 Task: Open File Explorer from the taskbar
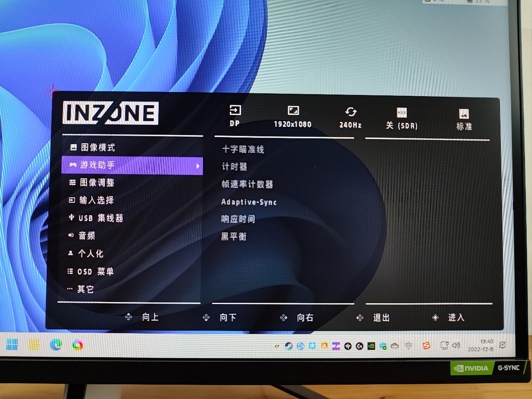tap(34, 345)
